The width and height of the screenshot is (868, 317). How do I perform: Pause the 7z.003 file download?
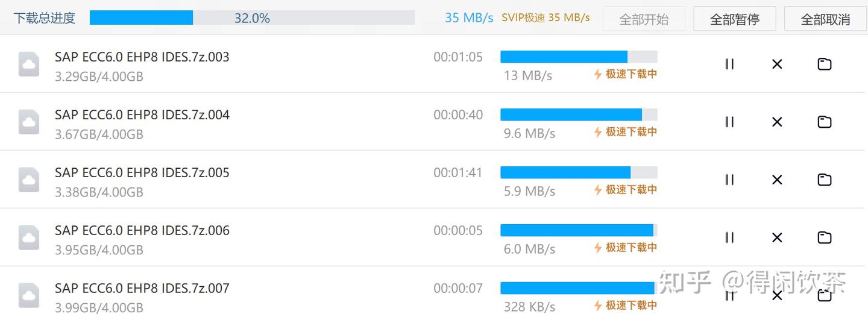pos(729,64)
